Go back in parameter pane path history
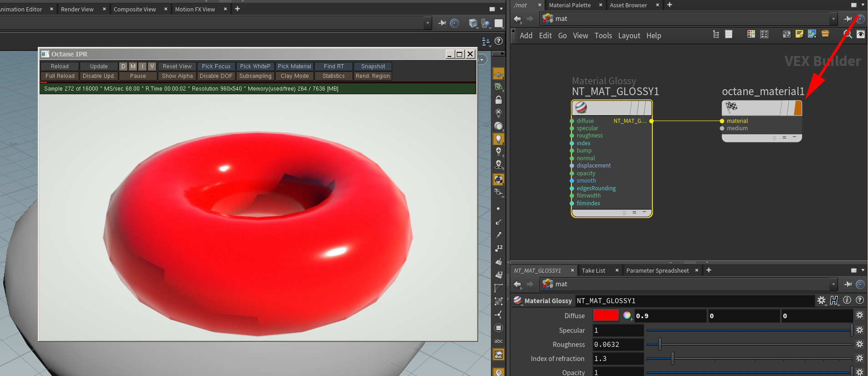Viewport: 868px width, 376px height. 517,284
